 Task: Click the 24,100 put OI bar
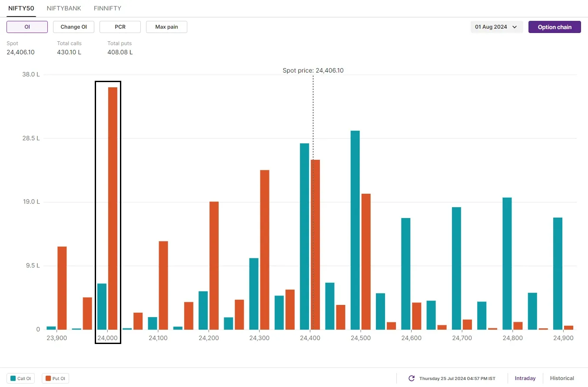click(x=163, y=285)
